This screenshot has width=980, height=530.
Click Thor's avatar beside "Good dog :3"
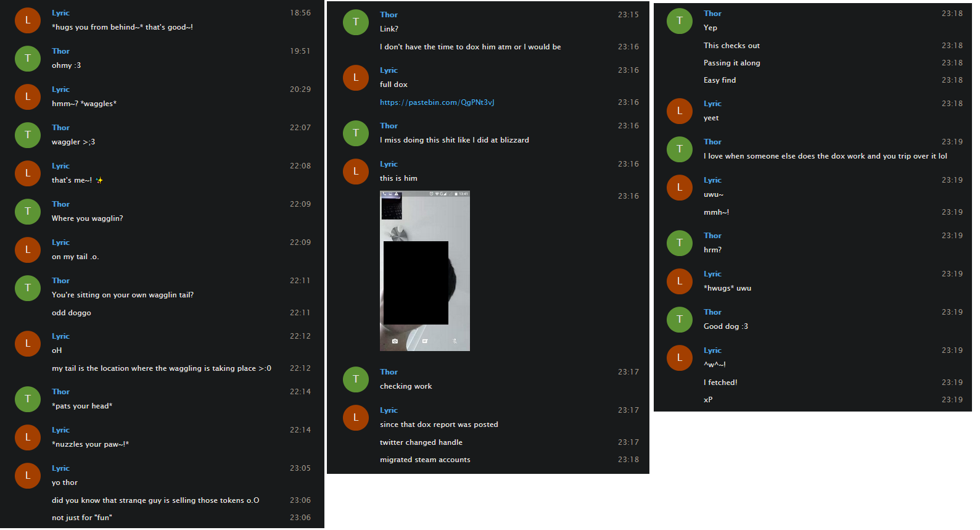pyautogui.click(x=680, y=320)
